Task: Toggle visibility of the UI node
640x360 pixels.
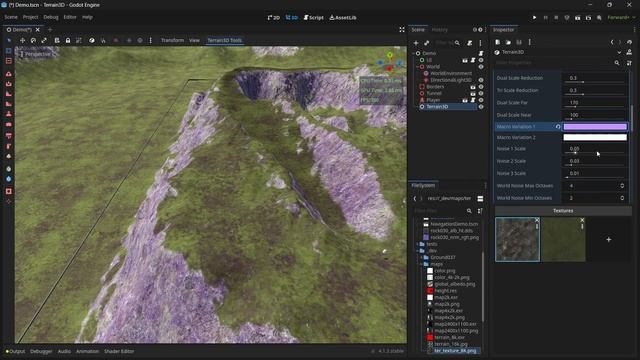Action: pos(481,60)
